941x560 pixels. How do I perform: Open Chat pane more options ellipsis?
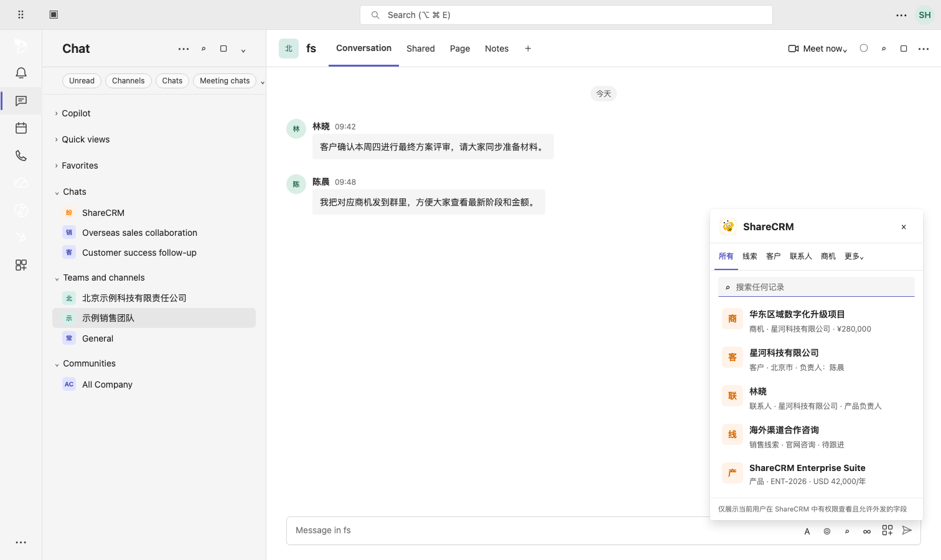click(184, 49)
